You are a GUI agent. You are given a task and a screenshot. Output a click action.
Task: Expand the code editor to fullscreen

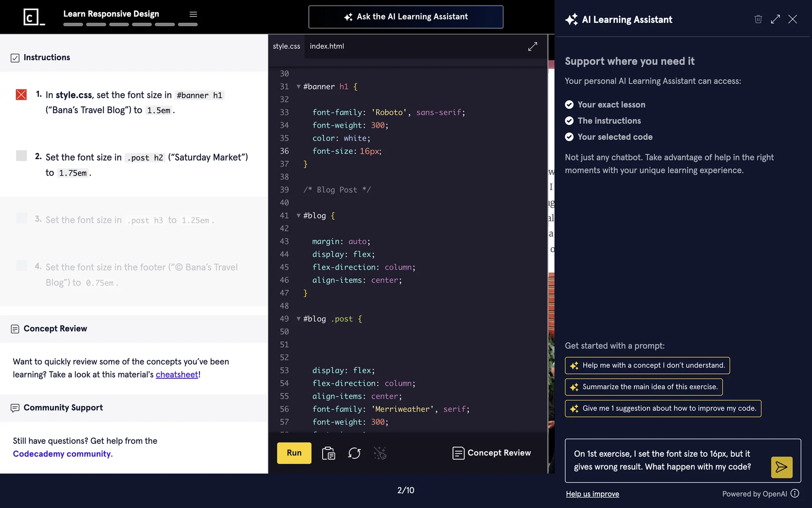(532, 47)
